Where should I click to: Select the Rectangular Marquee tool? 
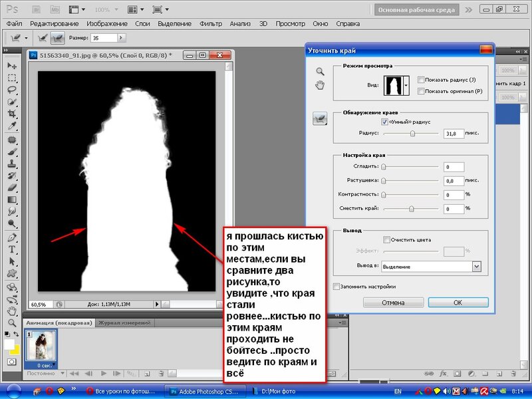point(12,78)
